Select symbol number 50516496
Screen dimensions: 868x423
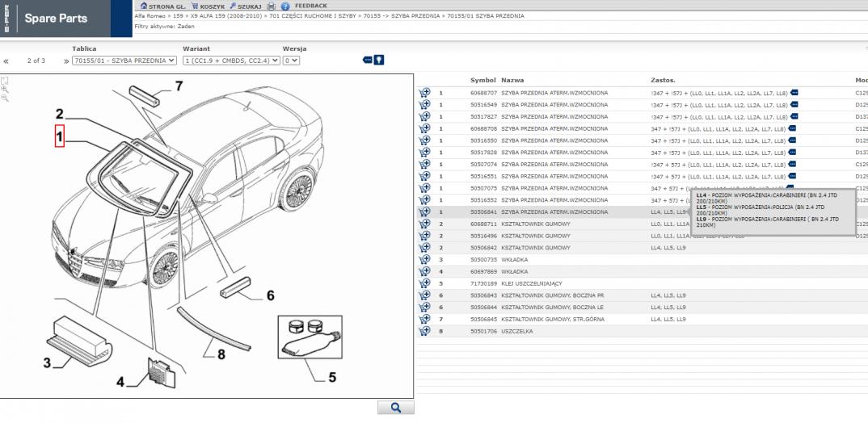point(484,236)
